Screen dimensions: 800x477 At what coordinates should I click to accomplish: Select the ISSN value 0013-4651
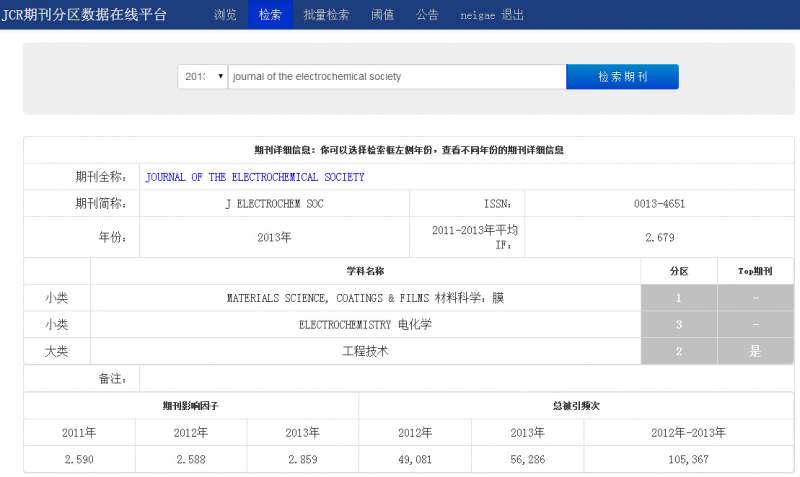pyautogui.click(x=659, y=204)
